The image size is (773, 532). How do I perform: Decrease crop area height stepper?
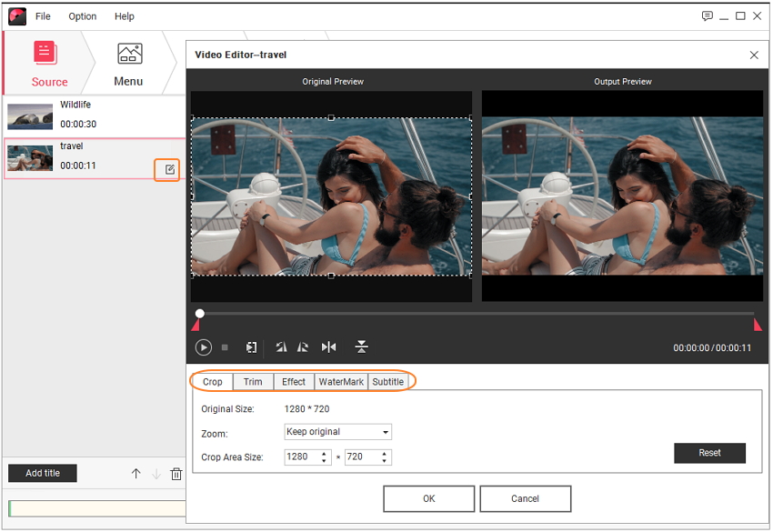pyautogui.click(x=385, y=461)
